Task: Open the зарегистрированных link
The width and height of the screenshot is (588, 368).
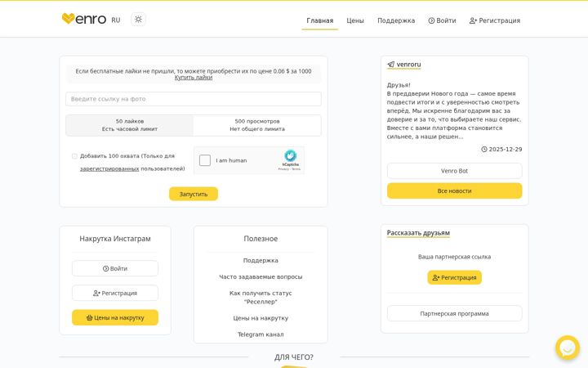Action: 109,168
